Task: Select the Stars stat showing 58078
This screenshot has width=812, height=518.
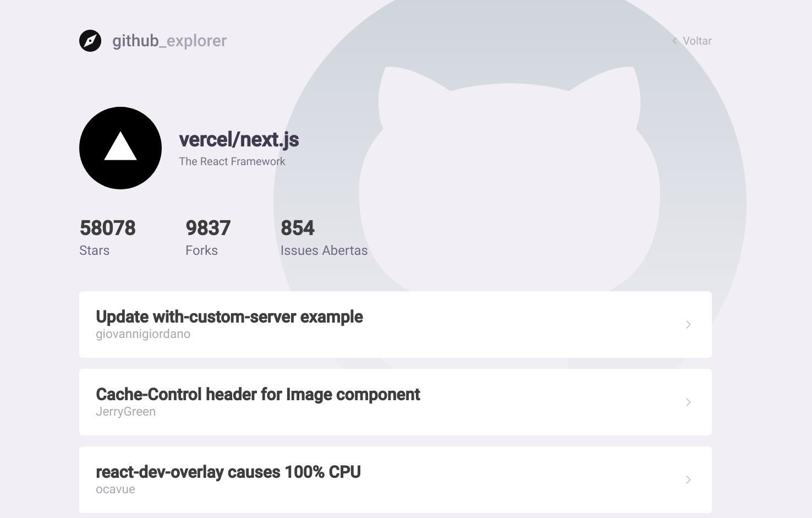Action: tap(107, 228)
